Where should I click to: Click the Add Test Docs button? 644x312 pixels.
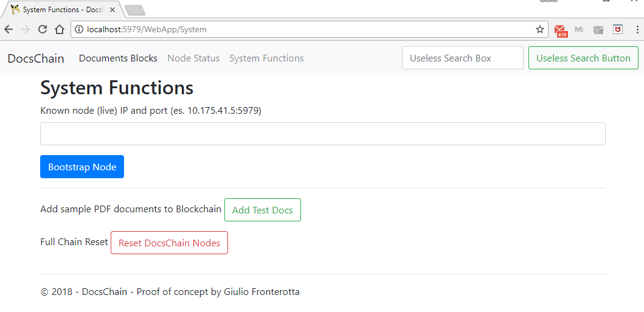point(263,210)
